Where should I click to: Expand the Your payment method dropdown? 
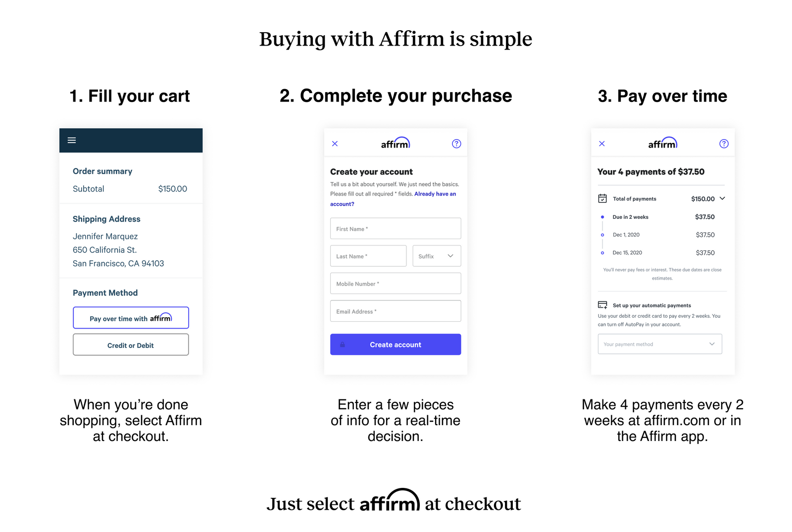coord(660,344)
